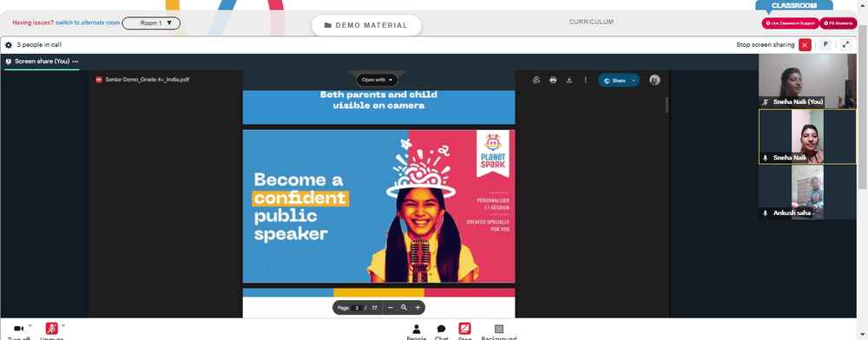Follow switch to alternate room link
Image resolution: width=868 pixels, height=340 pixels.
(x=88, y=23)
